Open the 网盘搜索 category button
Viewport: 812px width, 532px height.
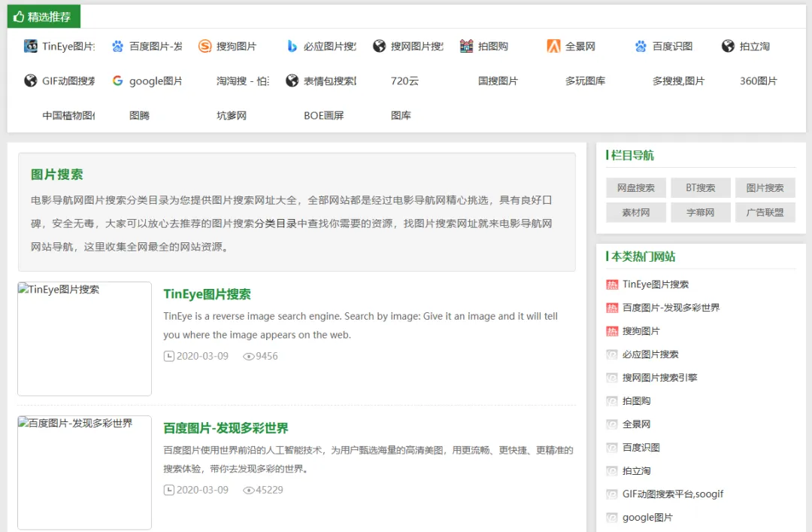click(x=636, y=187)
